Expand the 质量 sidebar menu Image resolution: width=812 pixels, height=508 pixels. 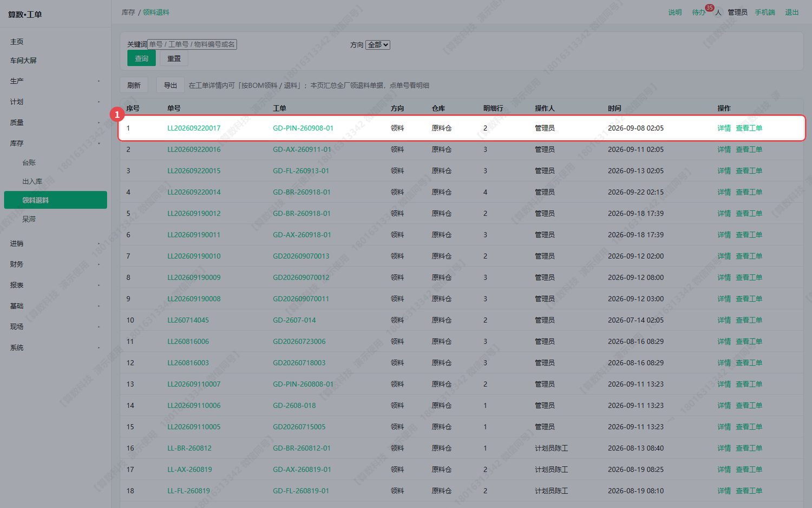(55, 123)
